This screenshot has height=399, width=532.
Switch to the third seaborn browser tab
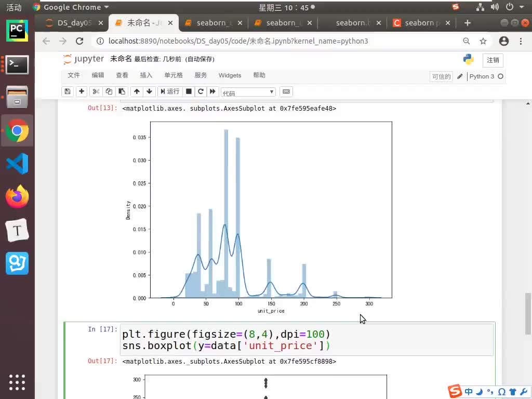283,23
